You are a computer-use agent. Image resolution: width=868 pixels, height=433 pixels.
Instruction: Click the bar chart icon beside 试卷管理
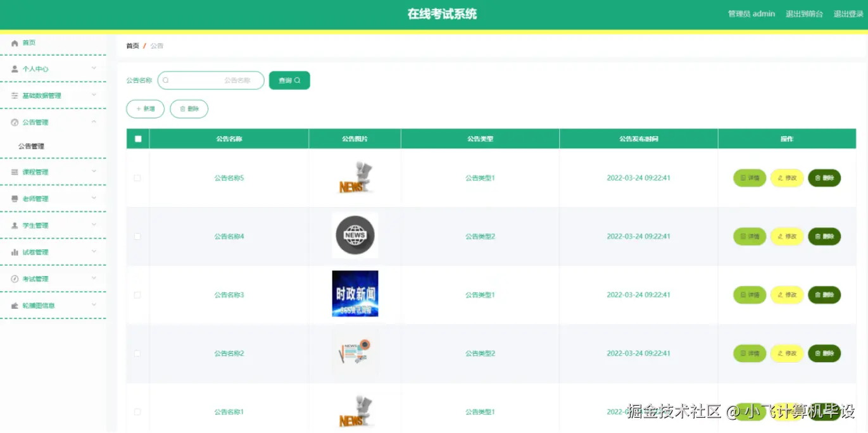coord(15,252)
